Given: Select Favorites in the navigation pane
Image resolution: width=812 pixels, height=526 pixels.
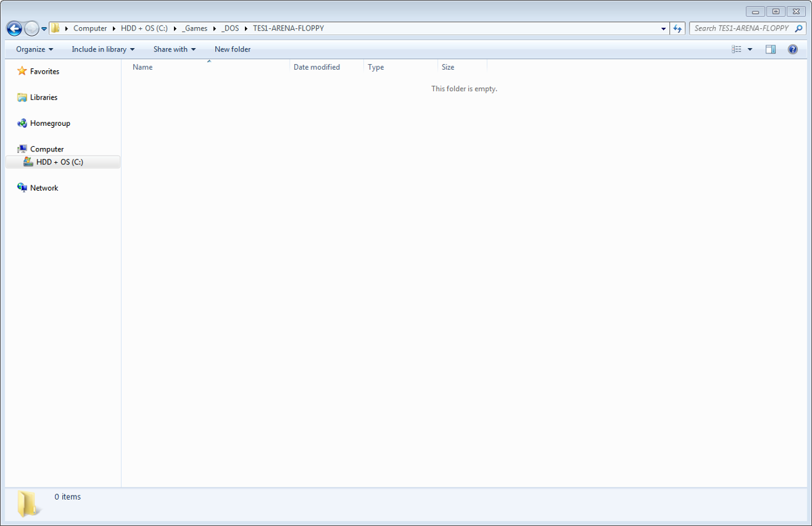Looking at the screenshot, I should point(45,72).
